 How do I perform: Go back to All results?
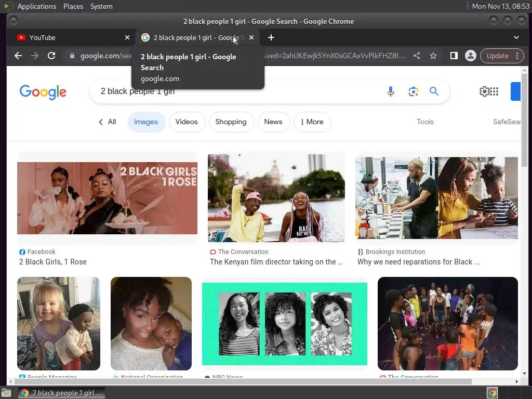tap(107, 122)
